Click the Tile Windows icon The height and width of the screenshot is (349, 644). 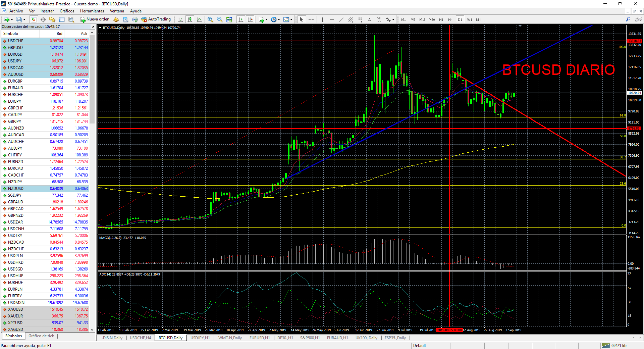[229, 19]
